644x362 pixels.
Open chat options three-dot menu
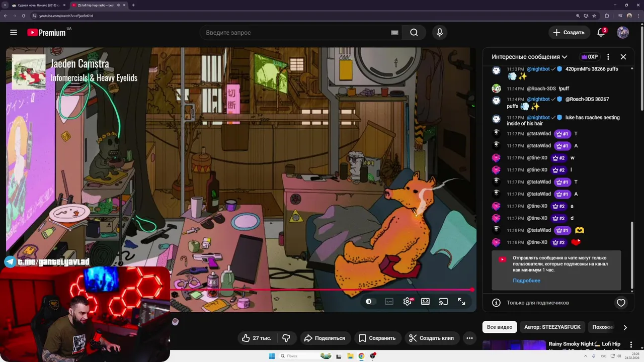click(608, 57)
